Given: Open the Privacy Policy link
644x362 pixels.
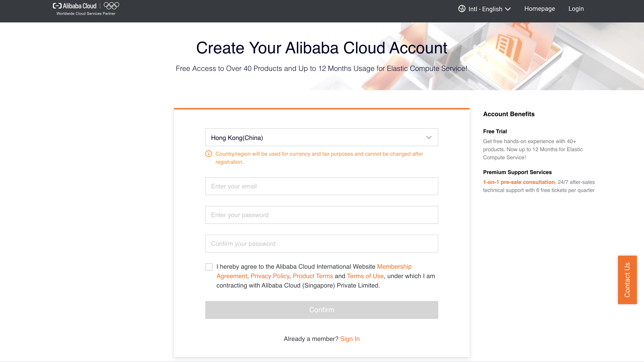Looking at the screenshot, I should (270, 276).
